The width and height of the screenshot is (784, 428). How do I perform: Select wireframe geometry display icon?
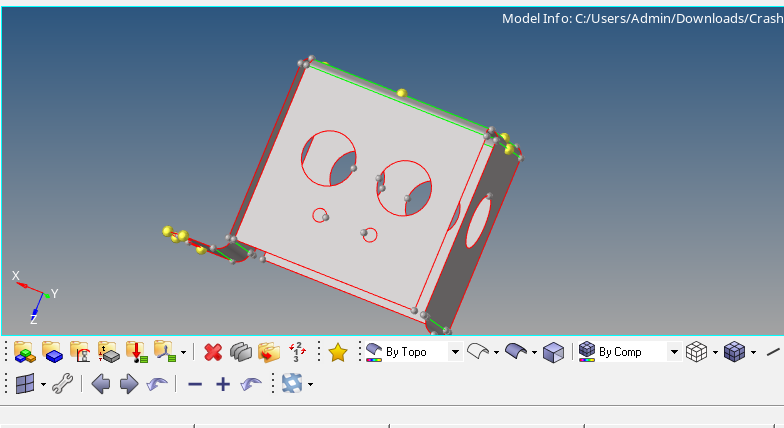tap(478, 352)
